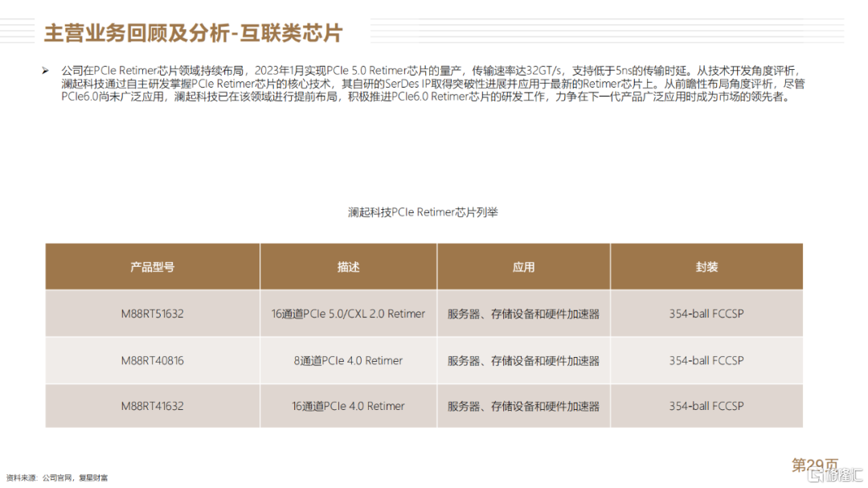Screen dimensions: 868x488
Task: Click 354-ball FCCSP in the M88RT51632 row
Action: pyautogui.click(x=706, y=314)
